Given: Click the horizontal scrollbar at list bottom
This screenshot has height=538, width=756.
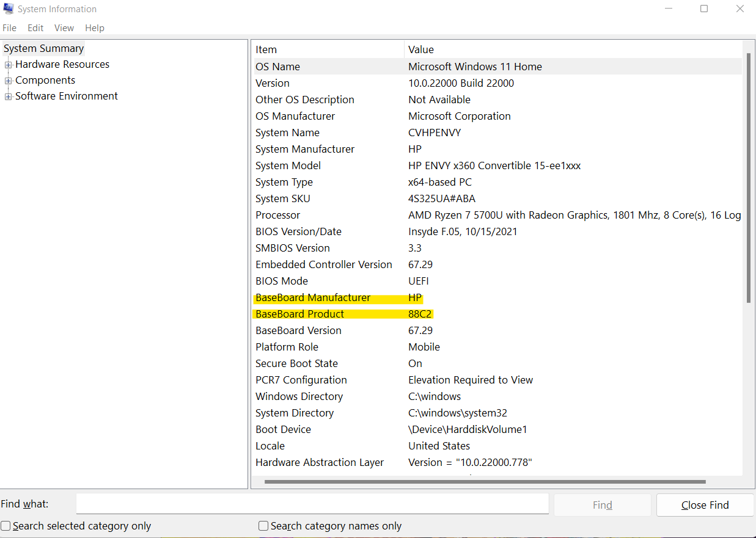Looking at the screenshot, I should (x=485, y=482).
